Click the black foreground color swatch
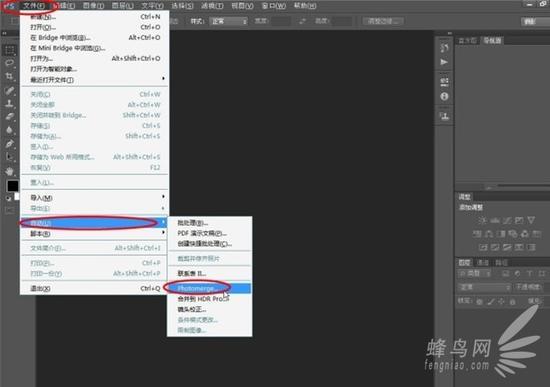 tap(12, 186)
